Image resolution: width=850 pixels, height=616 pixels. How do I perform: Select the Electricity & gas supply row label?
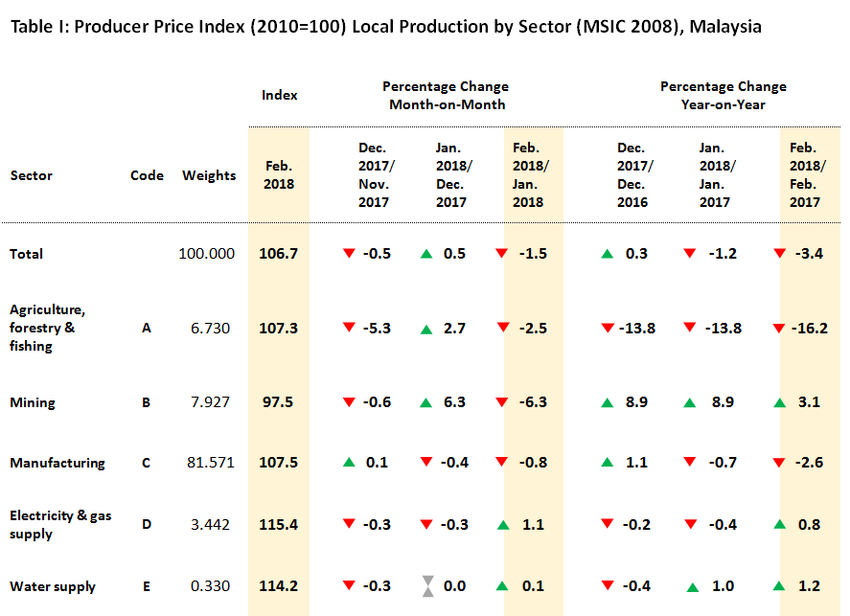(x=60, y=524)
